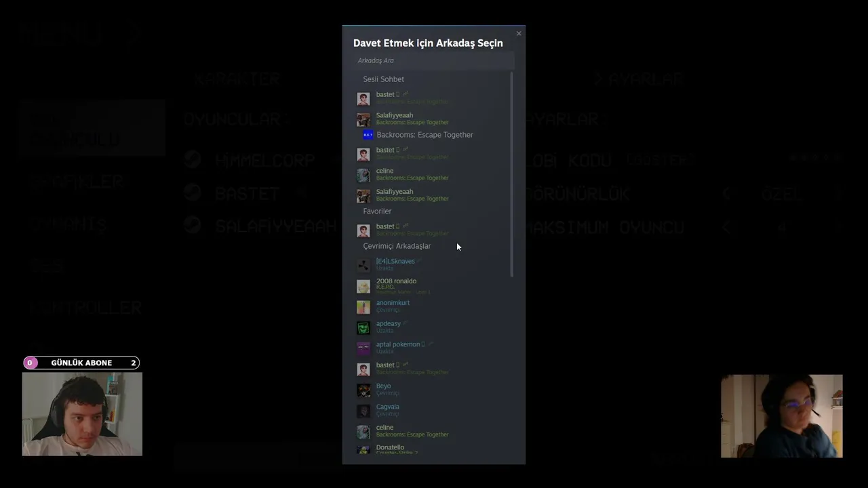
Task: Click left arrow of MAKSİMUM OYUNCU setting
Action: tap(726, 226)
